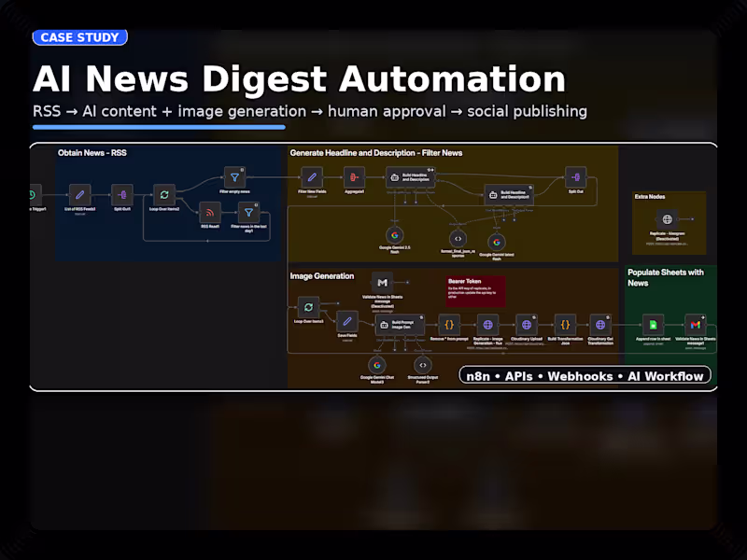Click Generate Headline and Description - Filter News title
Image resolution: width=747 pixels, height=560 pixels.
(x=376, y=153)
